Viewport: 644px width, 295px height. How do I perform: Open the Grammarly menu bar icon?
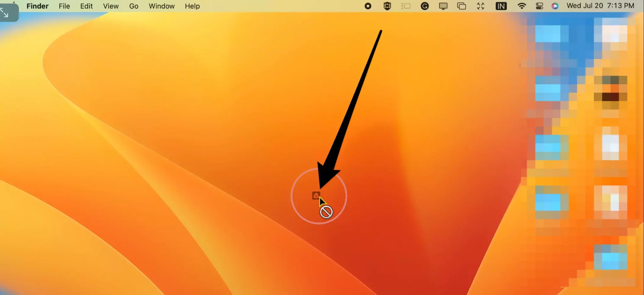(425, 6)
